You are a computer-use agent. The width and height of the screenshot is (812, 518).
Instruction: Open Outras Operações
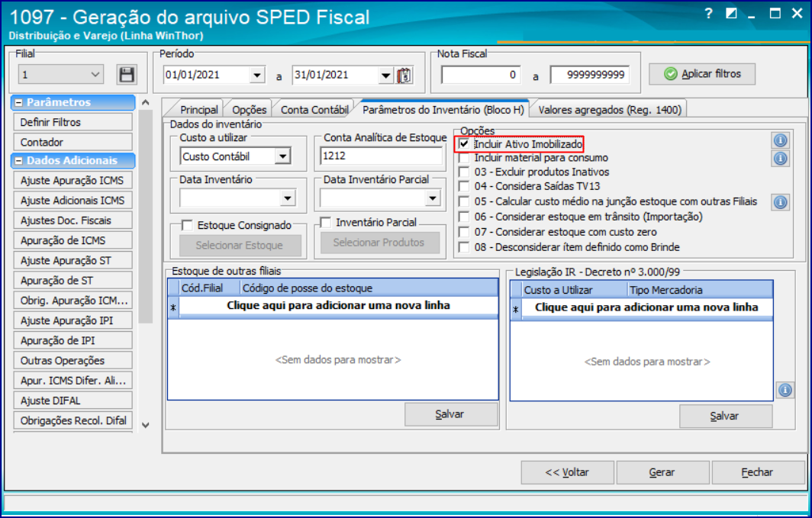pyautogui.click(x=72, y=361)
